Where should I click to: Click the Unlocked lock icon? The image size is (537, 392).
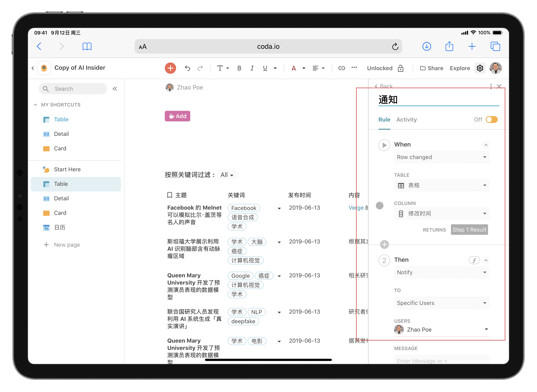point(401,68)
